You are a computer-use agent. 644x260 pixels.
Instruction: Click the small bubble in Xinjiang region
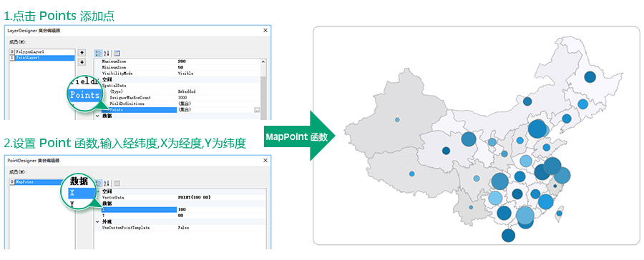(x=397, y=120)
